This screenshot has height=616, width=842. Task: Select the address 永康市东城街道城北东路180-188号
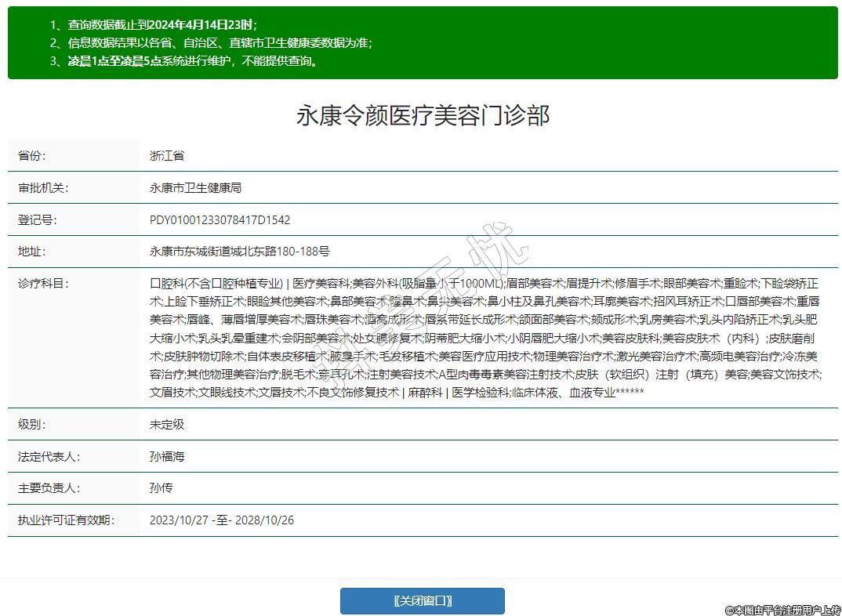(240, 252)
